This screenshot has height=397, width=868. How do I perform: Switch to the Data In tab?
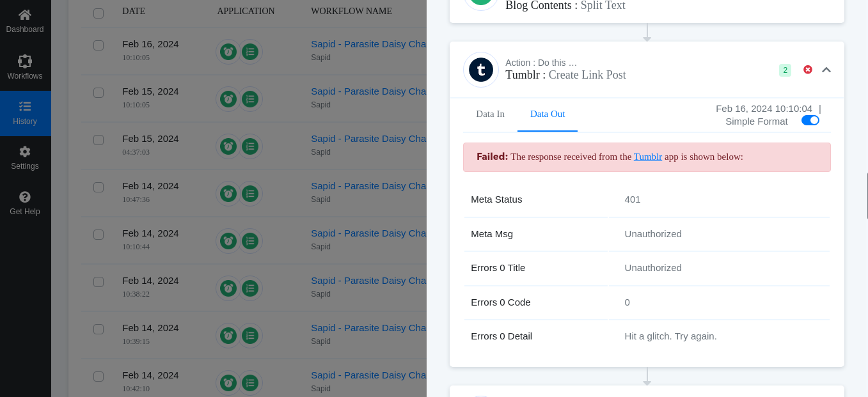(x=490, y=114)
